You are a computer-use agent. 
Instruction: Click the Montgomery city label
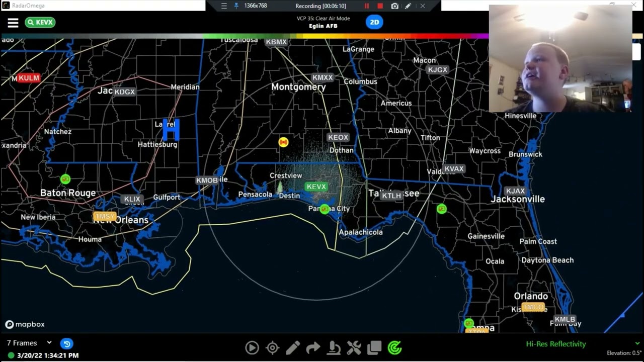(298, 87)
